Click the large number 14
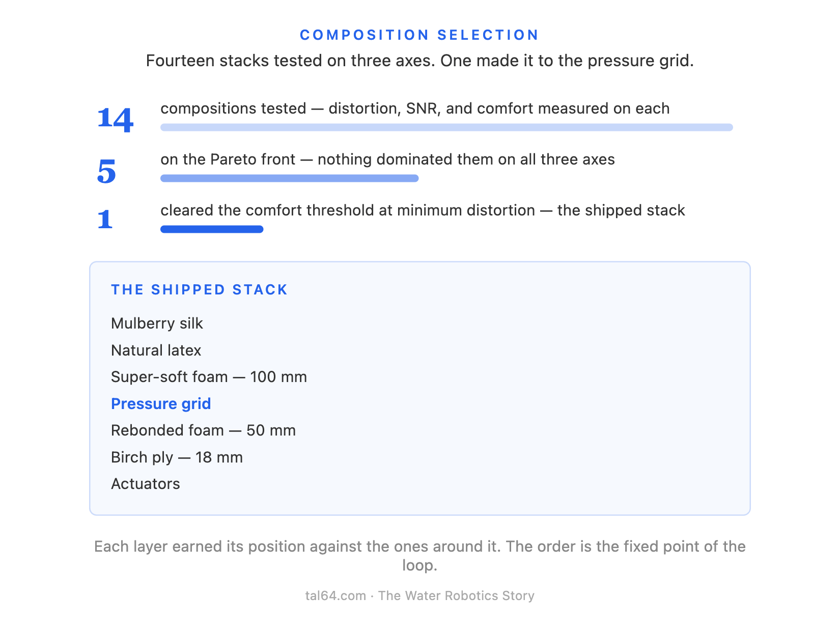840x624 pixels. tap(115, 119)
